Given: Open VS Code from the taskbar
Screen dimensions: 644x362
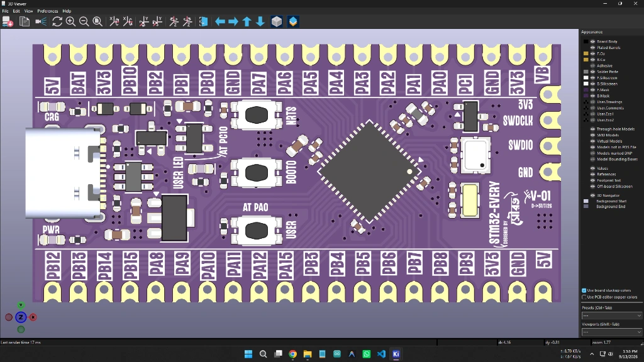Looking at the screenshot, I should click(x=381, y=354).
